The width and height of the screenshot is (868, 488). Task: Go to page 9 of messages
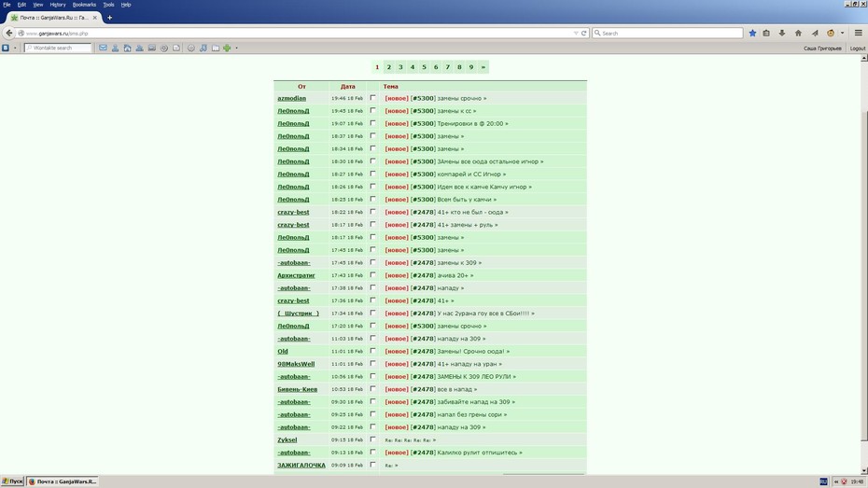(471, 67)
